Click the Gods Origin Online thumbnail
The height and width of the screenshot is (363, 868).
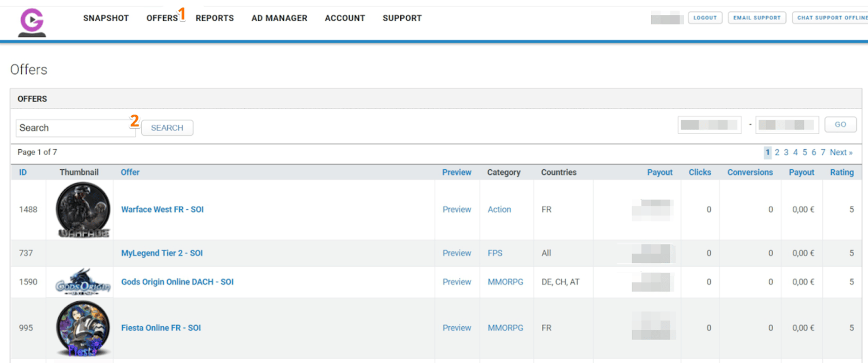[x=81, y=282]
